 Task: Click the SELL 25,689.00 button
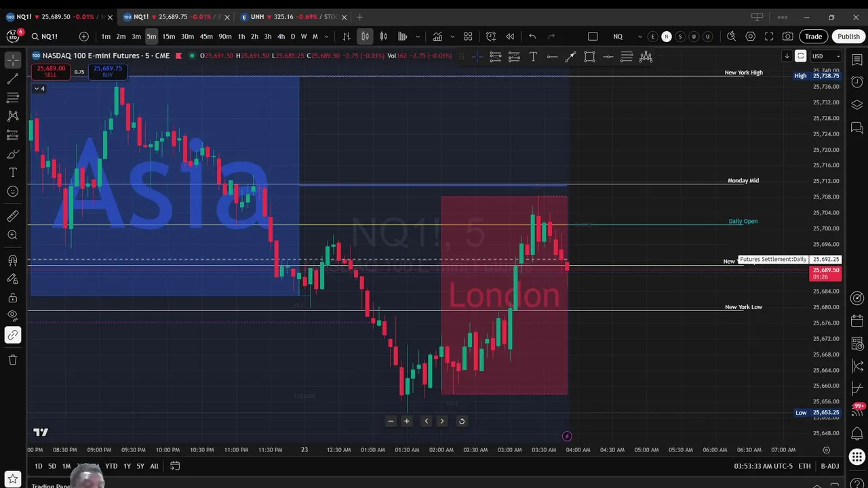click(x=51, y=71)
